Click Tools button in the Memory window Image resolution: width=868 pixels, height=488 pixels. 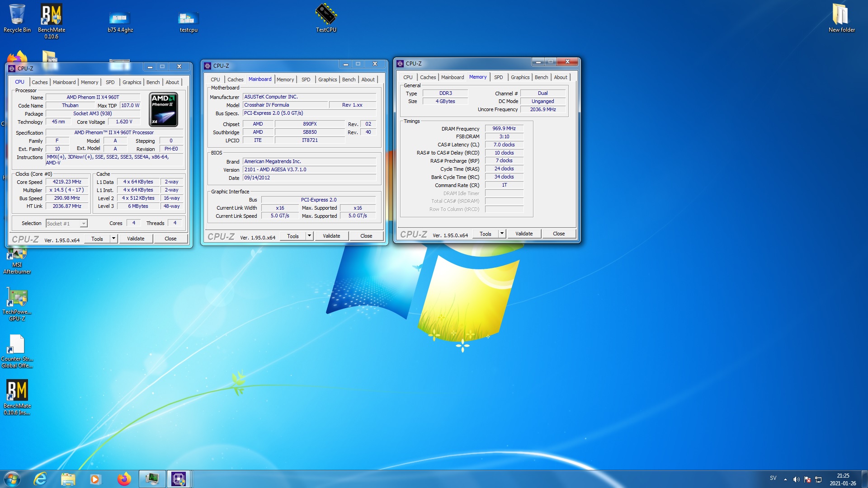click(x=486, y=234)
